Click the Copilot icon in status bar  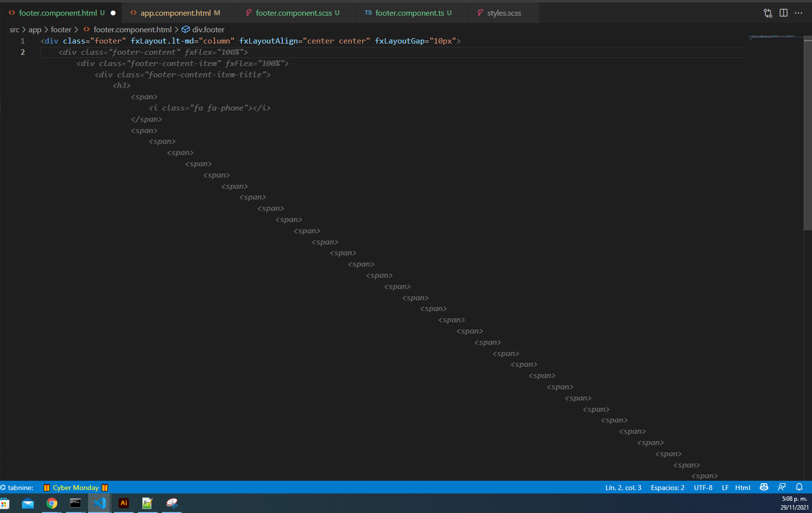[764, 487]
